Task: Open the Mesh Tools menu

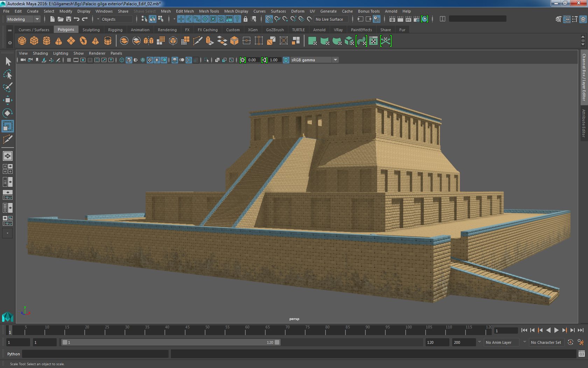Action: click(x=209, y=11)
